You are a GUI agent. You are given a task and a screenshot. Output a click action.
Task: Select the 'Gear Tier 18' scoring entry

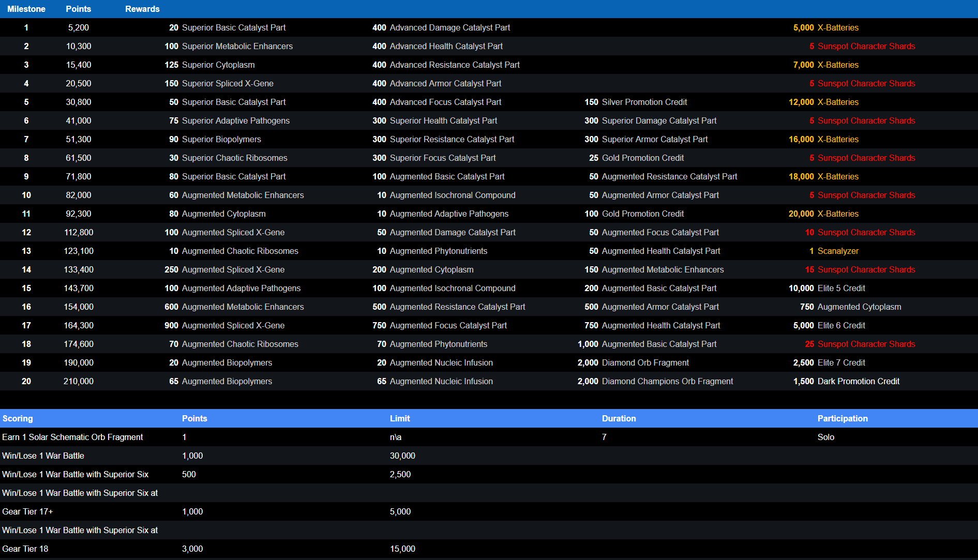(x=25, y=549)
